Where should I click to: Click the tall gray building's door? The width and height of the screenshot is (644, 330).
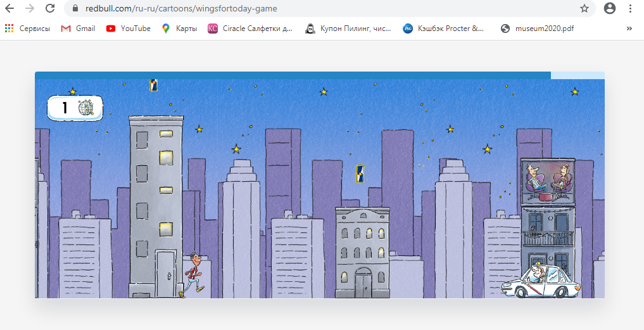pos(167,273)
